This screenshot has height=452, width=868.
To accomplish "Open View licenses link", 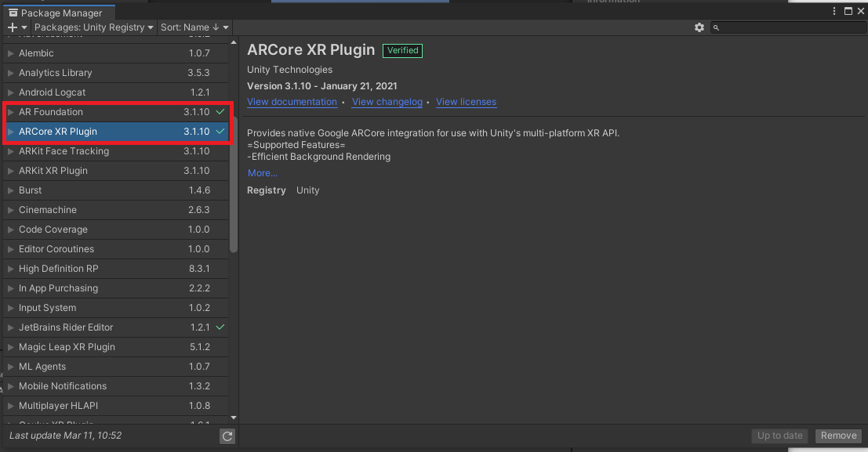I will pos(466,102).
